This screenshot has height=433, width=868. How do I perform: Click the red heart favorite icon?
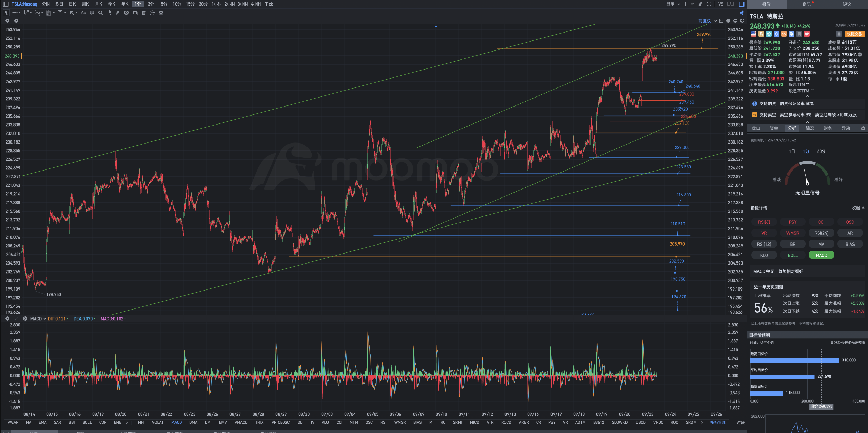807,34
